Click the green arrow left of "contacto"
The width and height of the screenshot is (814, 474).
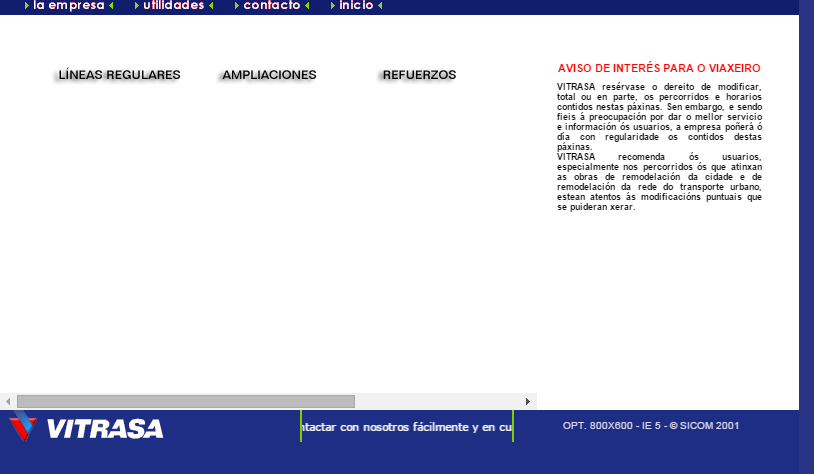coord(237,6)
